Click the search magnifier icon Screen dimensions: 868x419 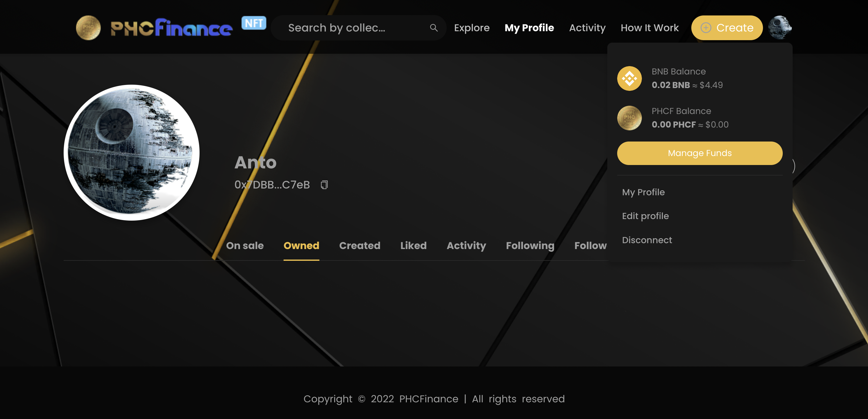tap(434, 28)
